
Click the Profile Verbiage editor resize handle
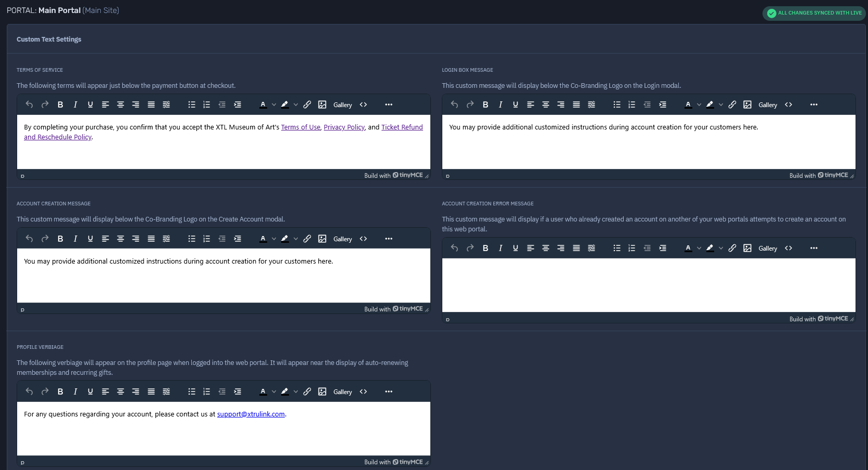(427, 462)
